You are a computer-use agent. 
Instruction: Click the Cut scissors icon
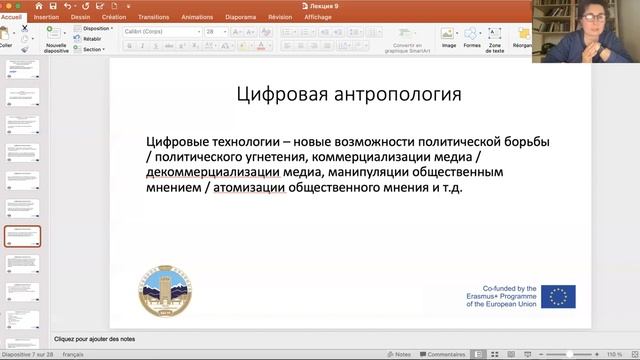coord(24,28)
